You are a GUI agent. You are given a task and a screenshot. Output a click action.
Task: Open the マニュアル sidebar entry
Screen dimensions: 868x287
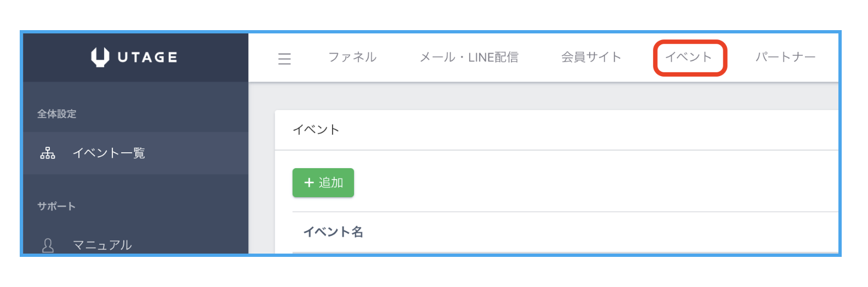click(102, 245)
